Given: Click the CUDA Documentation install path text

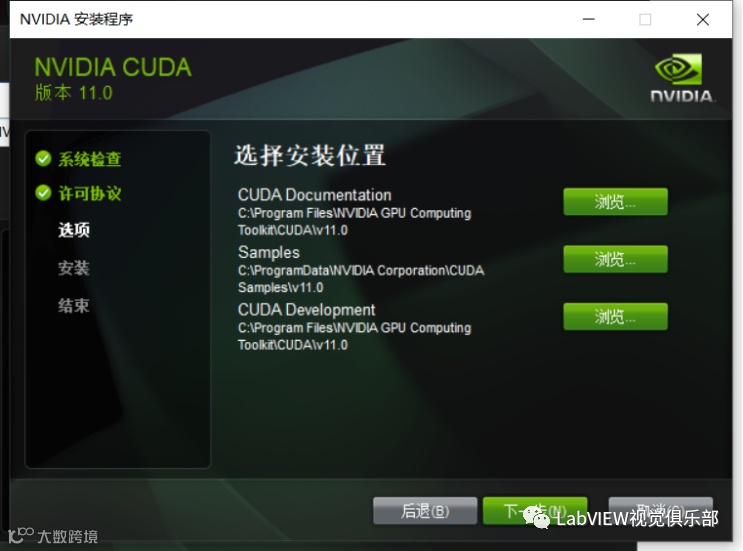Looking at the screenshot, I should (x=354, y=222).
